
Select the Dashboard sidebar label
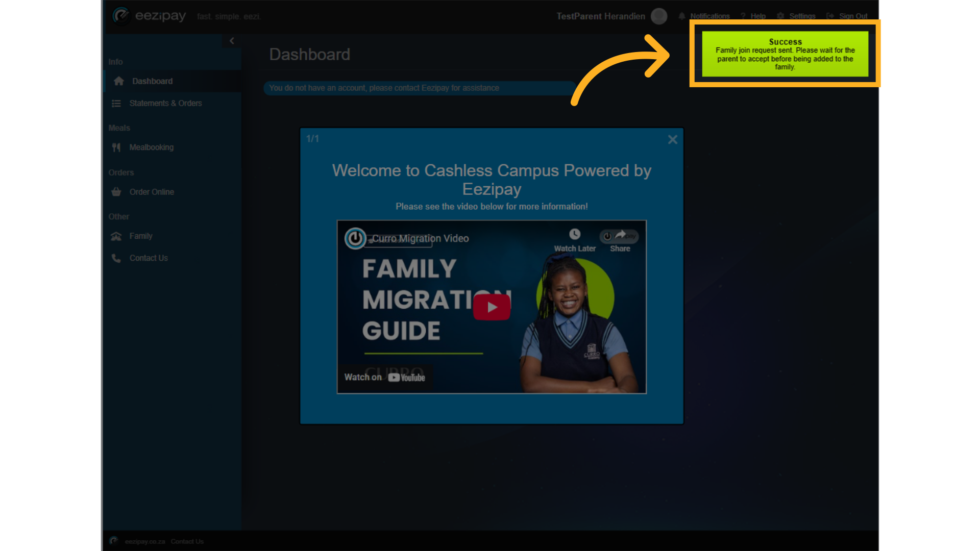152,81
